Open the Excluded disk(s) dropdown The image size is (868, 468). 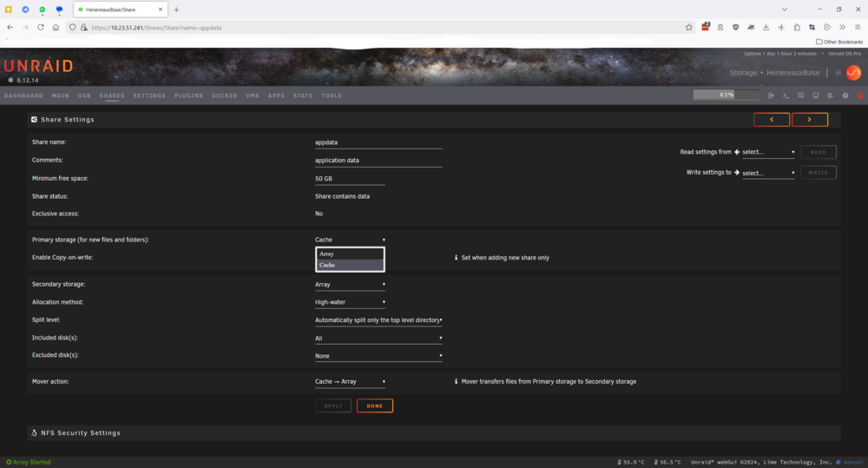[378, 356]
